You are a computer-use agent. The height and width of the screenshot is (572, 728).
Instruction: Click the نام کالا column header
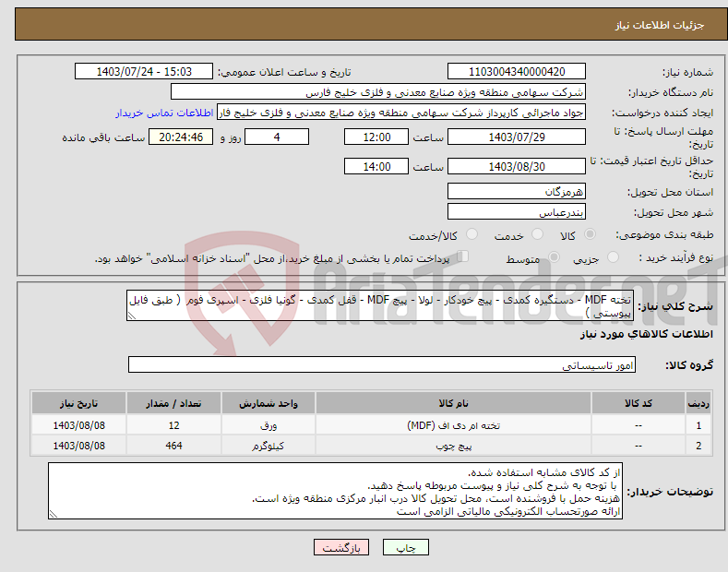click(x=453, y=403)
